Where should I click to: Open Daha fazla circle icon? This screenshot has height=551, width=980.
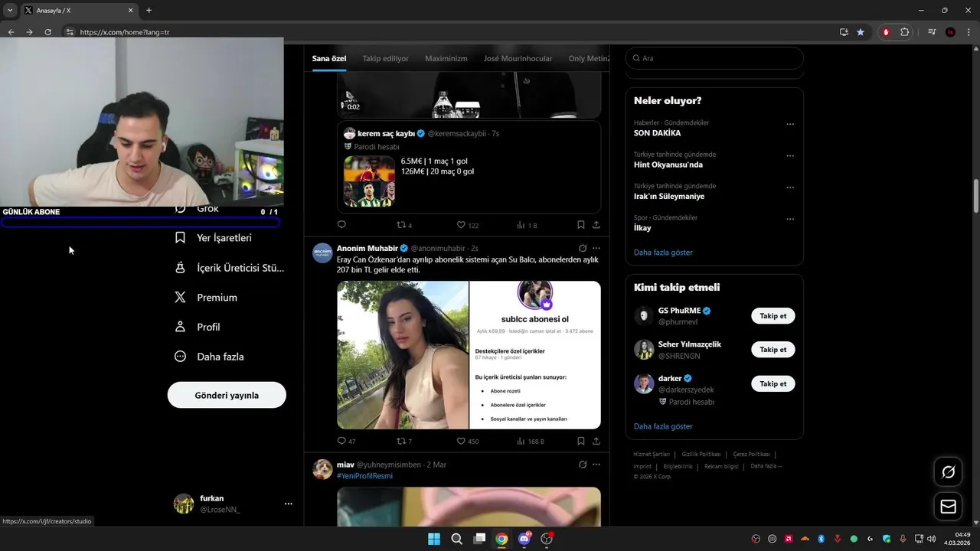point(180,357)
